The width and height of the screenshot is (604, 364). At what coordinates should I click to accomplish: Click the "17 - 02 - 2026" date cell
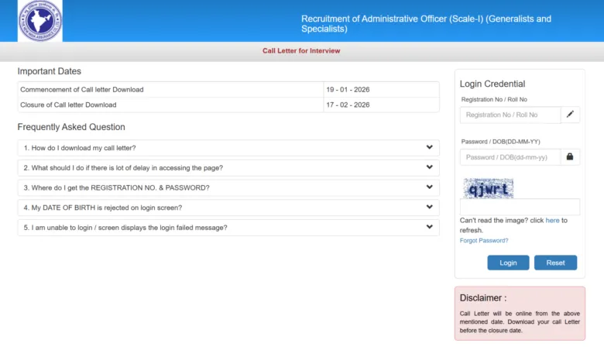pos(381,105)
